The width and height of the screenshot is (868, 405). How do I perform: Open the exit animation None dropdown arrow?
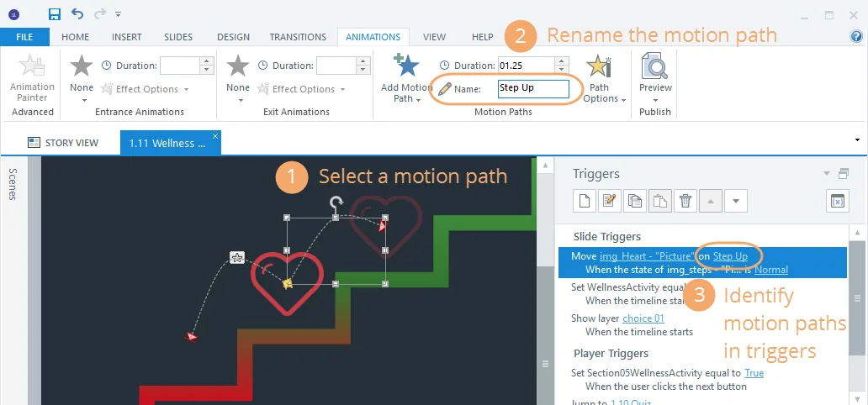point(241,101)
